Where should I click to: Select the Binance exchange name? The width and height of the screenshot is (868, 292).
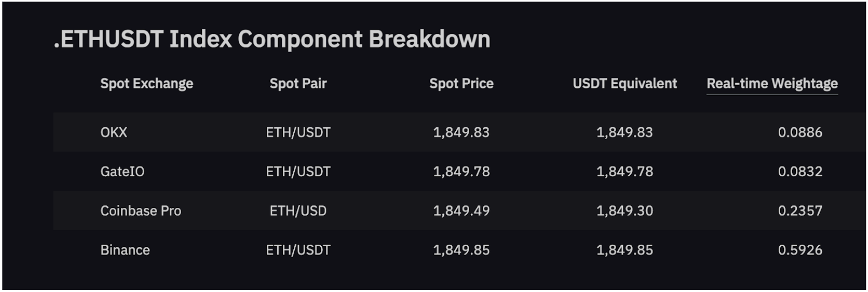point(125,250)
